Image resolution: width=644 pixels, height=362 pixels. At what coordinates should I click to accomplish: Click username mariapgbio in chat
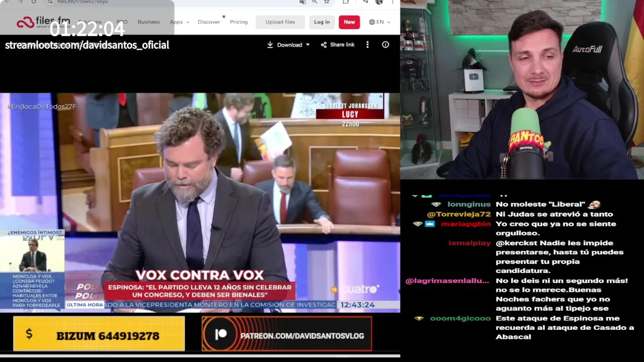tap(465, 224)
